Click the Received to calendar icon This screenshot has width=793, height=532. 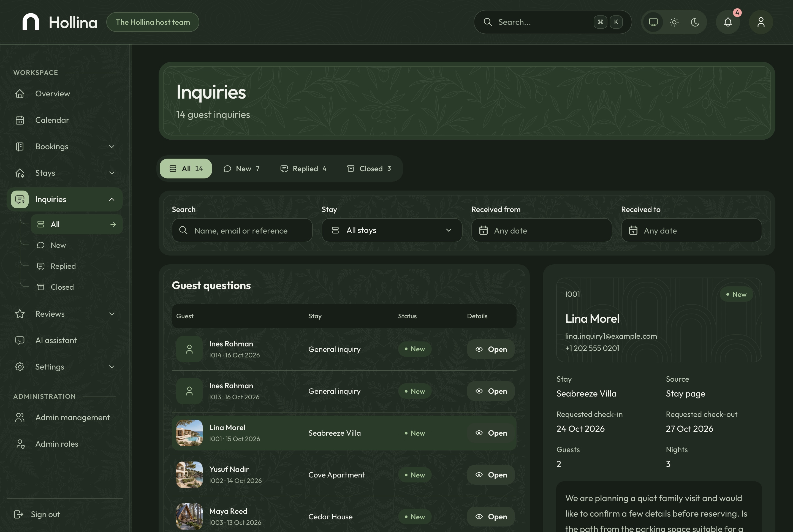point(633,230)
